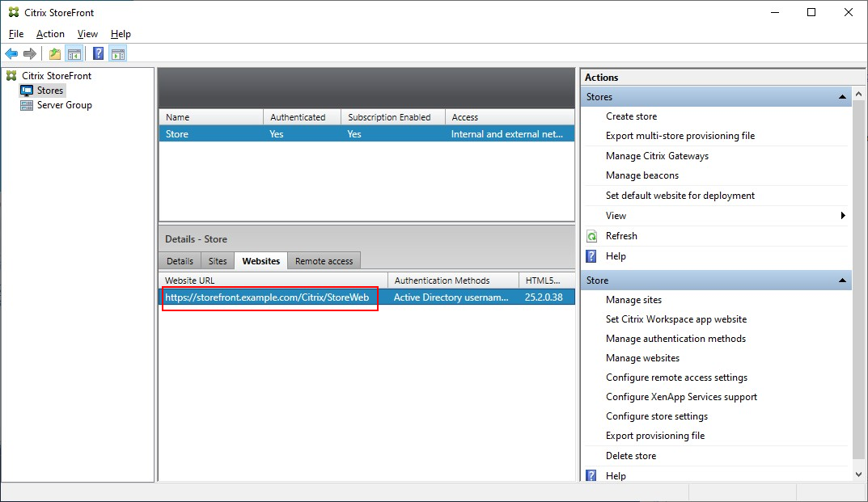
Task: Click Create store in Actions pane
Action: [631, 116]
